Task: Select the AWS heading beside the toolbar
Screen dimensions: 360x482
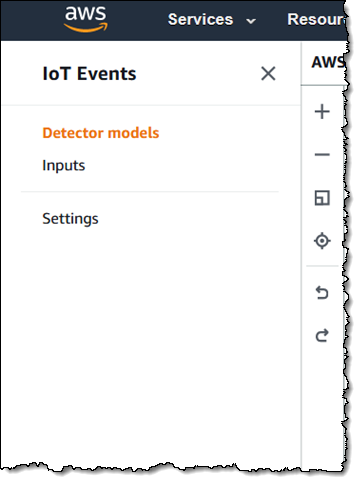Action: coord(328,62)
